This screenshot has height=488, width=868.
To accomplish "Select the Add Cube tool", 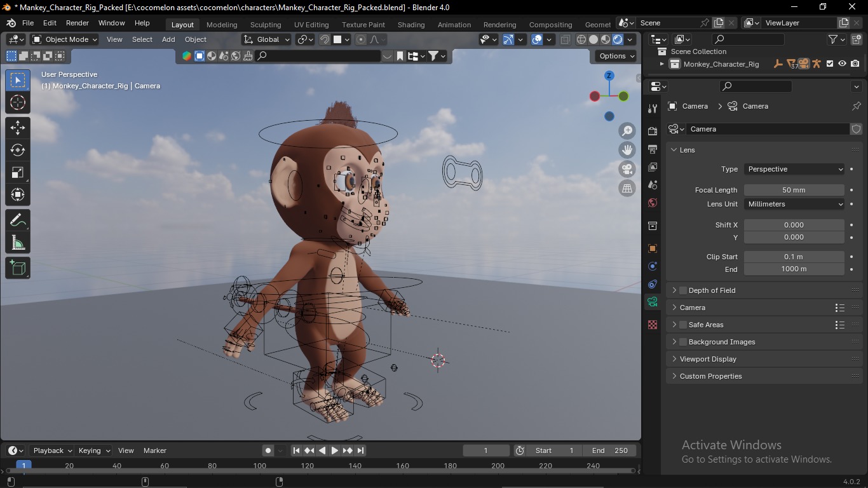I will pyautogui.click(x=18, y=268).
